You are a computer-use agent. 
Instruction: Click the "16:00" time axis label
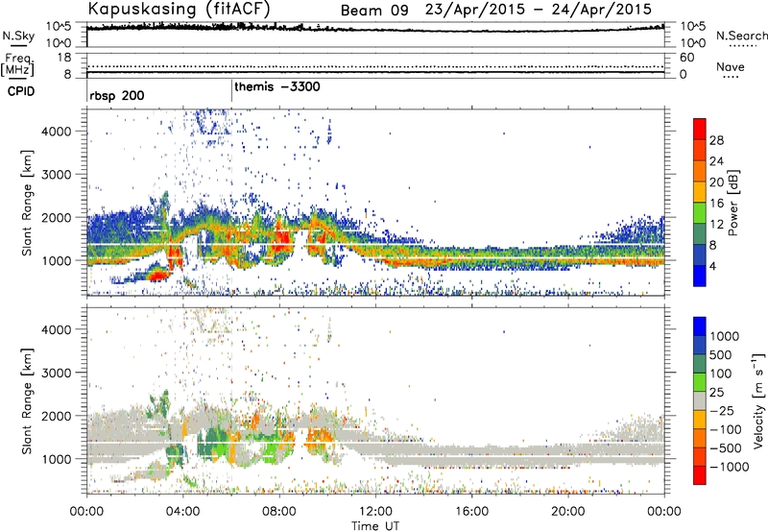pyautogui.click(x=472, y=512)
